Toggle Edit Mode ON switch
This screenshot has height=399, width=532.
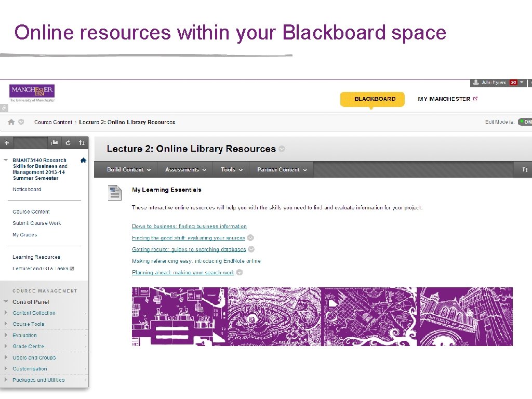(x=525, y=122)
